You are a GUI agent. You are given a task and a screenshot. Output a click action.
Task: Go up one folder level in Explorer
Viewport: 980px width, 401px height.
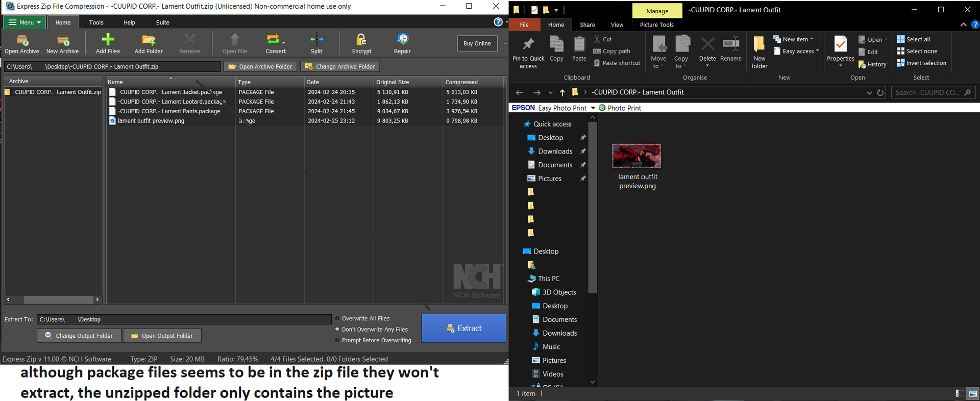pos(562,92)
